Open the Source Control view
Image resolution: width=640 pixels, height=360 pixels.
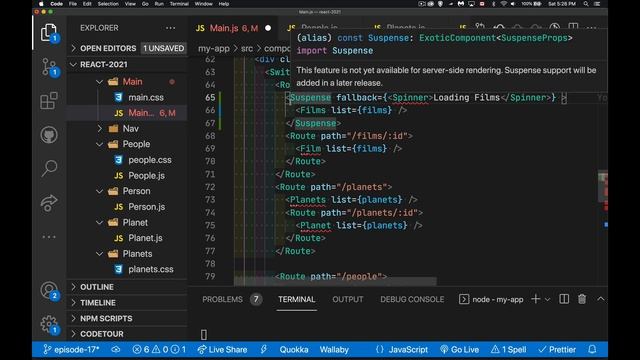(x=49, y=67)
